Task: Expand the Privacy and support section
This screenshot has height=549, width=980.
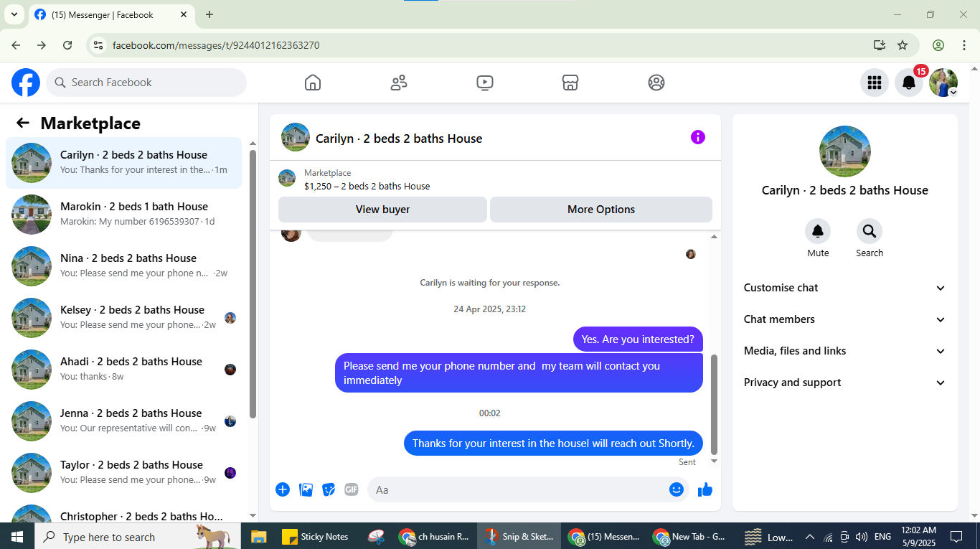Action: click(845, 383)
